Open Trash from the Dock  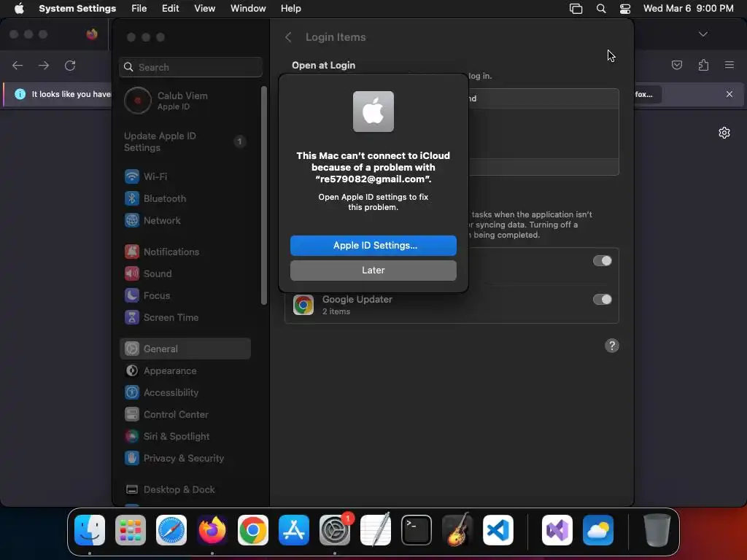pyautogui.click(x=657, y=530)
